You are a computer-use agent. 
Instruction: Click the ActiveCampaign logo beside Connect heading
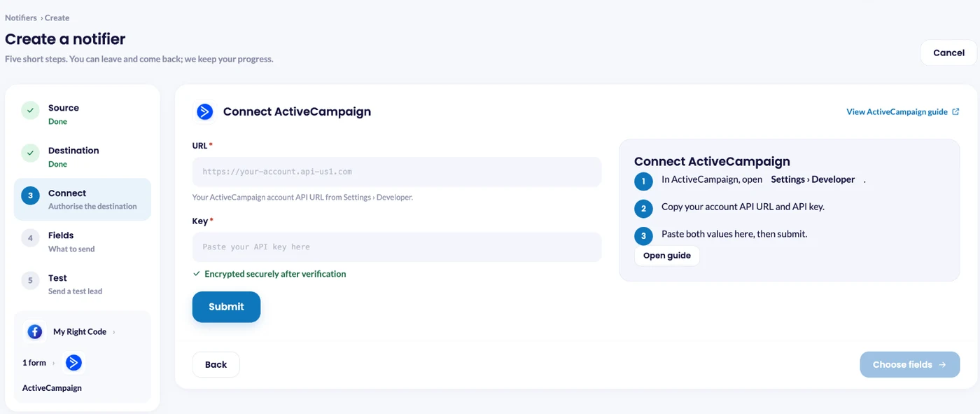[204, 111]
